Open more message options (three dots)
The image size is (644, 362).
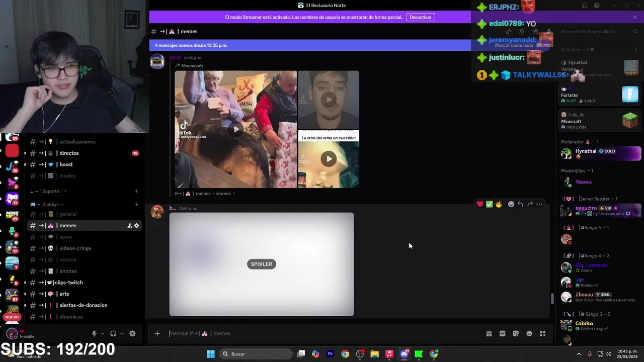point(539,204)
